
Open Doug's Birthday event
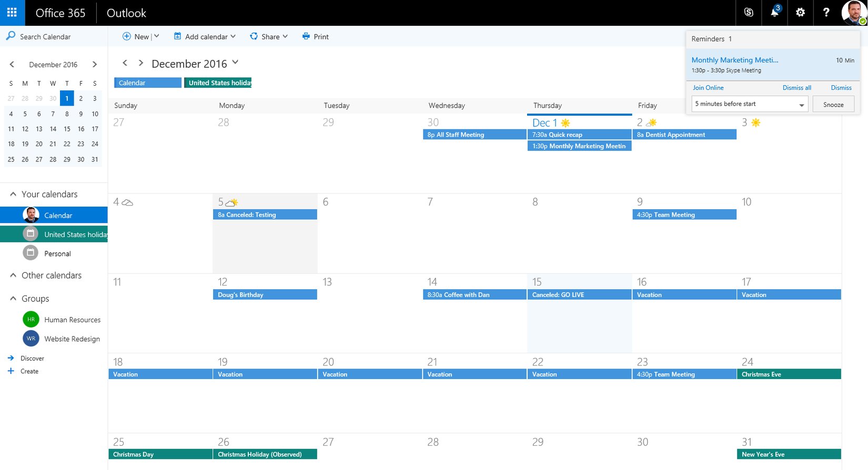click(x=265, y=294)
